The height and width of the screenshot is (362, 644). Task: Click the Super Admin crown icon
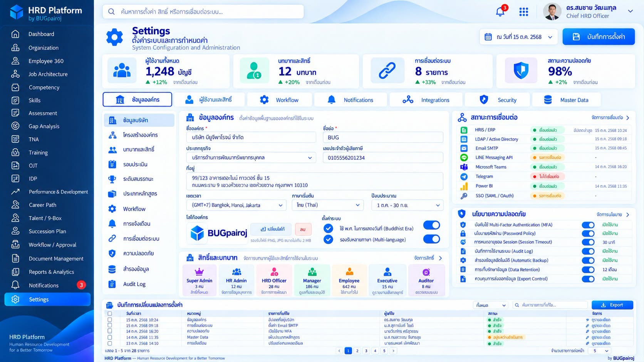coord(199,272)
